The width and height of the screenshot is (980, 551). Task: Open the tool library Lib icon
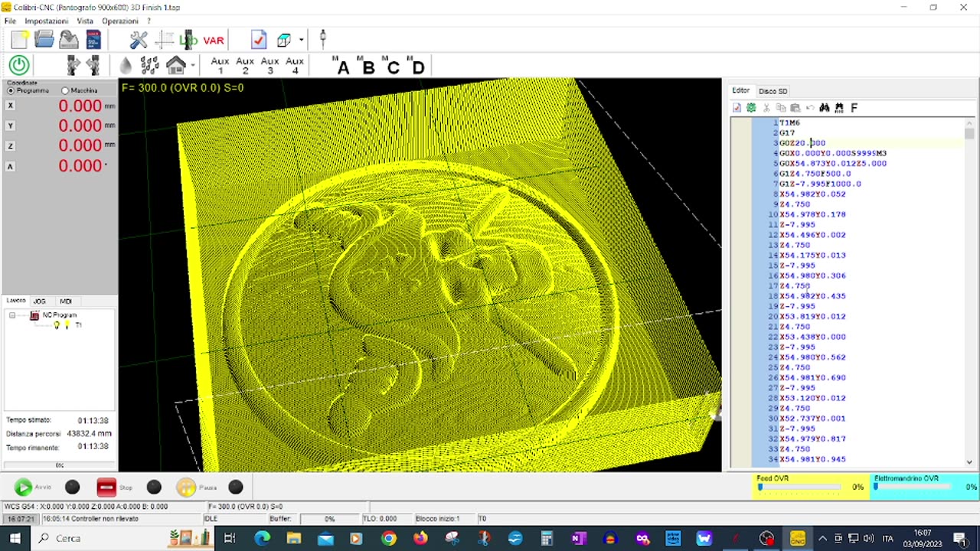pyautogui.click(x=188, y=40)
